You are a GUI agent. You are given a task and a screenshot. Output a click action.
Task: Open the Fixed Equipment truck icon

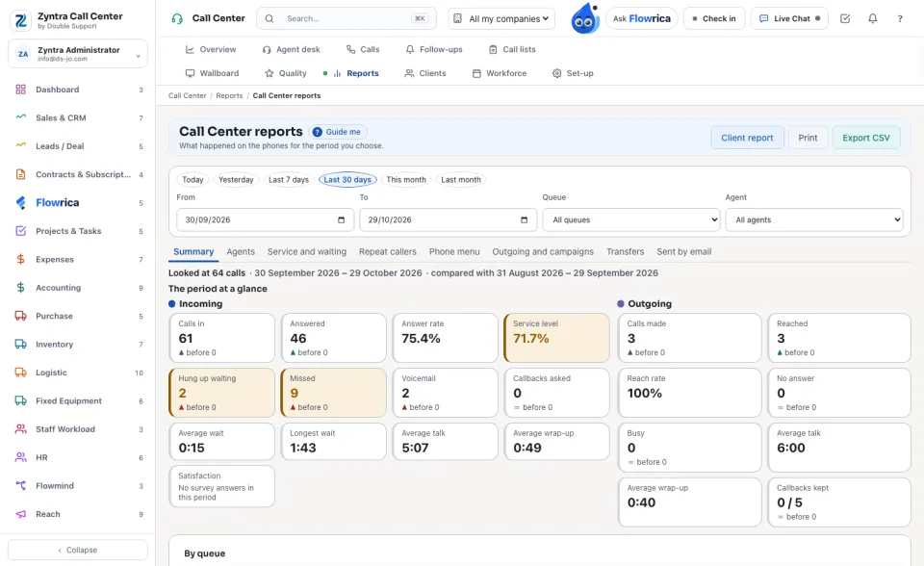tap(20, 400)
